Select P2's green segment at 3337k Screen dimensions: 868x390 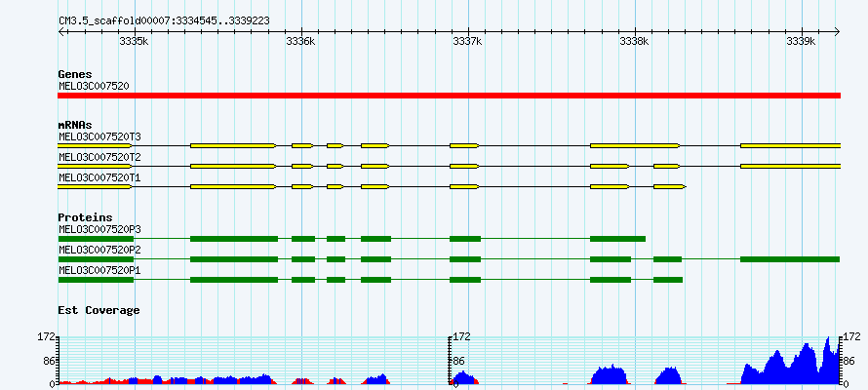[x=465, y=259]
